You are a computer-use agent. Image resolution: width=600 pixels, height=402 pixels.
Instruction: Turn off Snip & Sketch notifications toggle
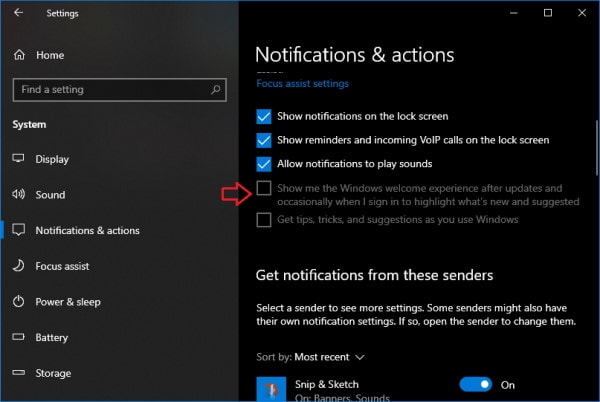(x=476, y=384)
